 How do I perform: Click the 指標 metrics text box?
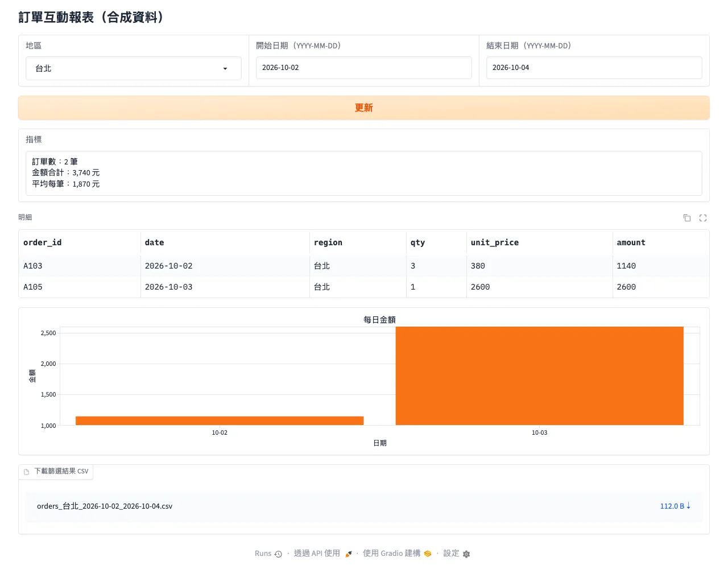pyautogui.click(x=364, y=173)
